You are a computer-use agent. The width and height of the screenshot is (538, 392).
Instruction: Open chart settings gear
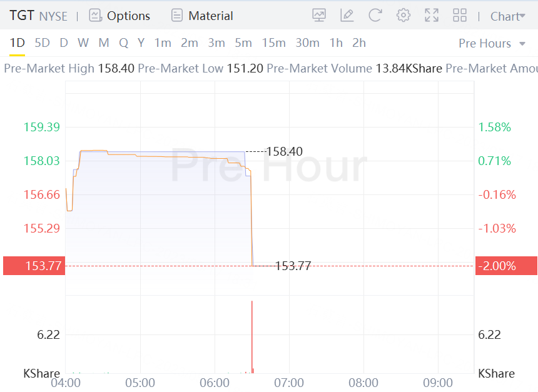pyautogui.click(x=403, y=16)
